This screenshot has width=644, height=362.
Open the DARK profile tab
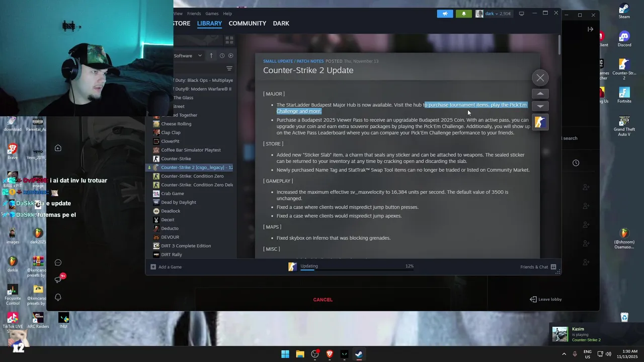[281, 23]
